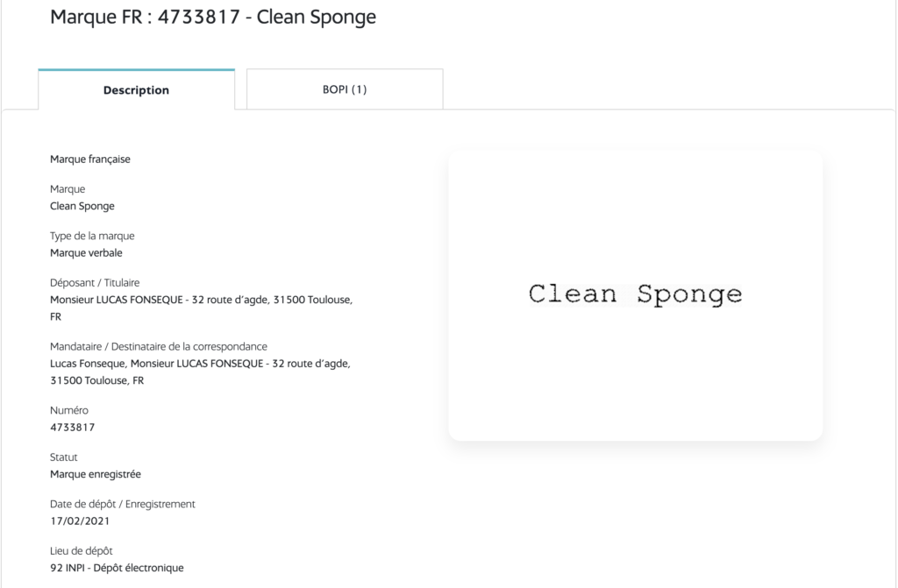Click the page title Marque FR : 4733817
Viewport: 898px width, 588px height.
[x=214, y=17]
